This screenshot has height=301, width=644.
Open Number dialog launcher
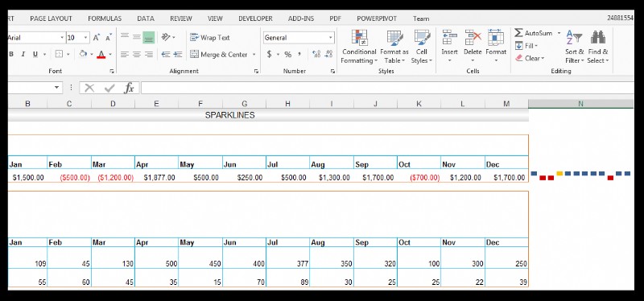coord(332,72)
